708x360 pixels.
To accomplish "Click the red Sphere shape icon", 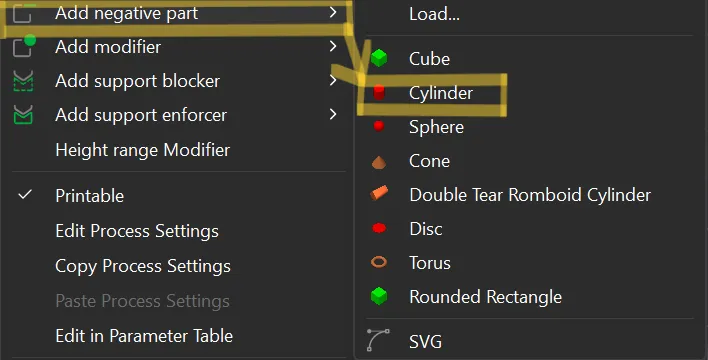I will pyautogui.click(x=379, y=126).
